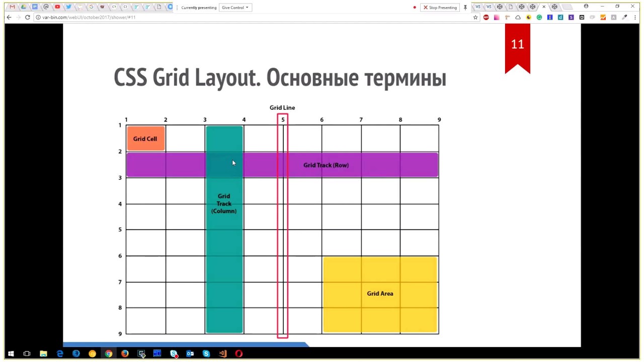
Task: Close the active browser tab
Action: [x=544, y=7]
